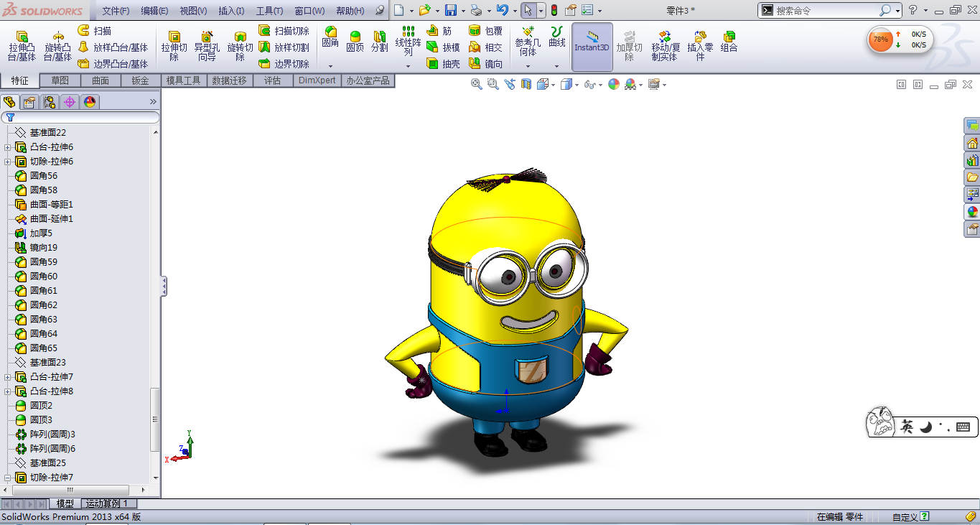Select the 分割 split tool
Image resolution: width=980 pixels, height=525 pixels.
tap(379, 41)
